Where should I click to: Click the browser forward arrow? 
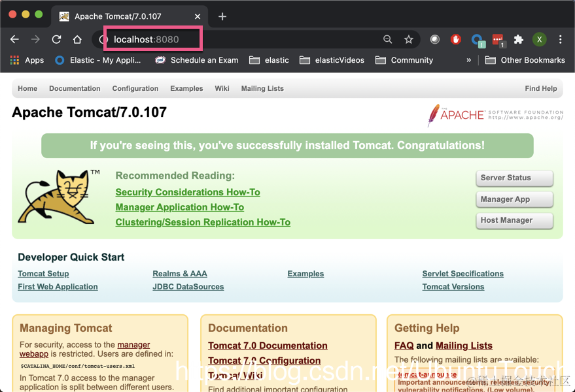click(x=35, y=39)
